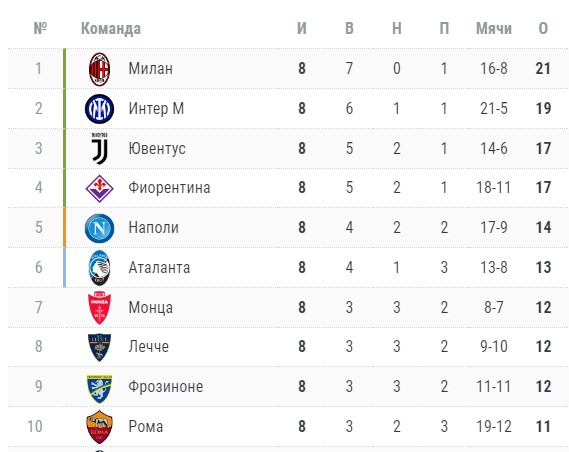Open the Ювентус team page link
The height and width of the screenshot is (452, 569).
coord(157,148)
